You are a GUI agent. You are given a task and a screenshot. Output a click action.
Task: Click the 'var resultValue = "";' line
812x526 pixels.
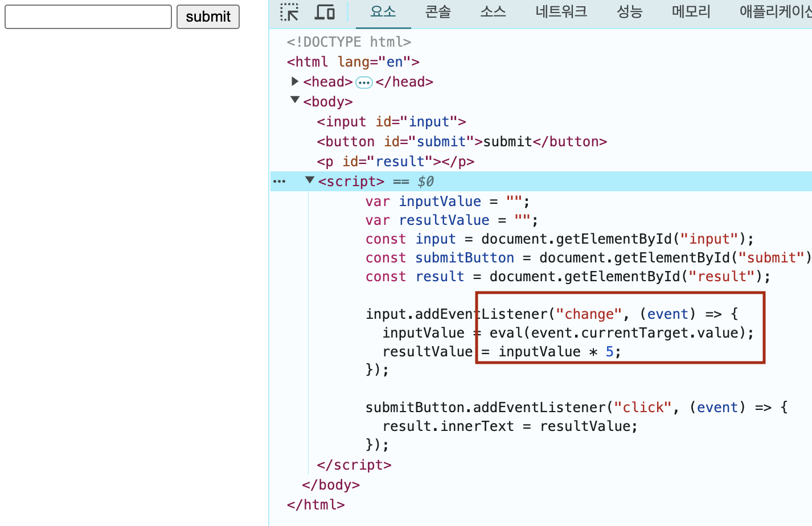click(452, 220)
